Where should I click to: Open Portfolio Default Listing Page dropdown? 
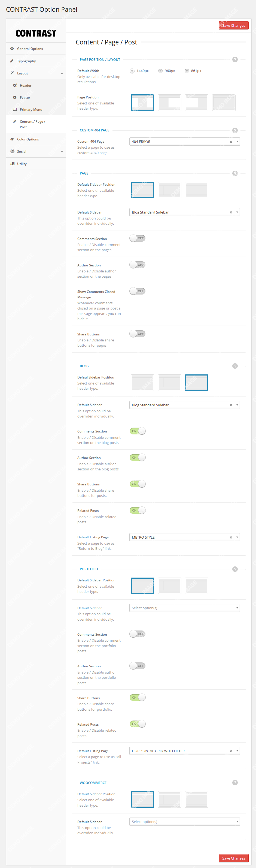click(185, 751)
